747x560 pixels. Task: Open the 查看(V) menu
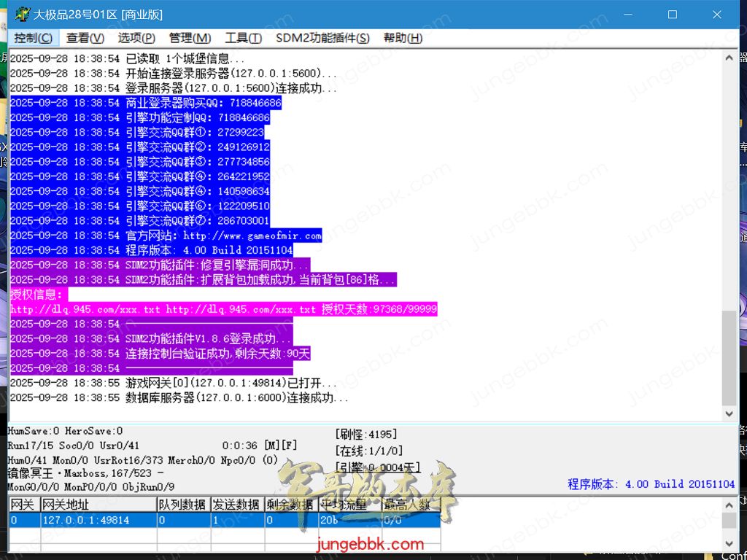pyautogui.click(x=85, y=38)
